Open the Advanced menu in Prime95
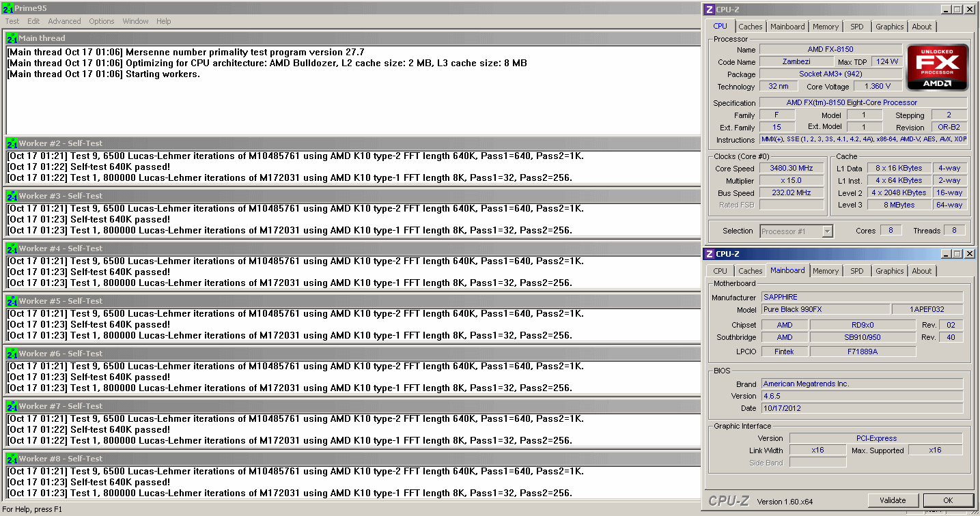Screen dimensions: 980x516 [x=64, y=21]
